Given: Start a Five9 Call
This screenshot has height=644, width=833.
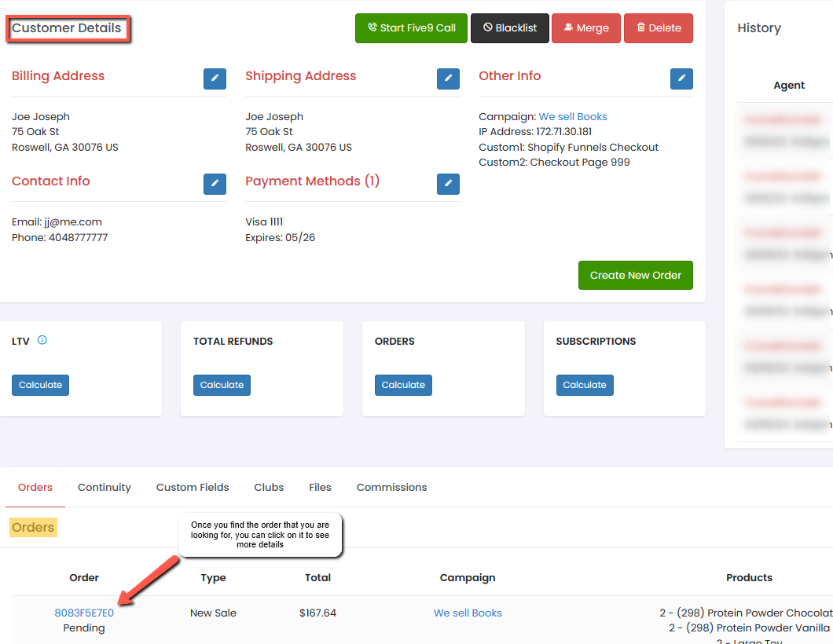Looking at the screenshot, I should point(411,28).
